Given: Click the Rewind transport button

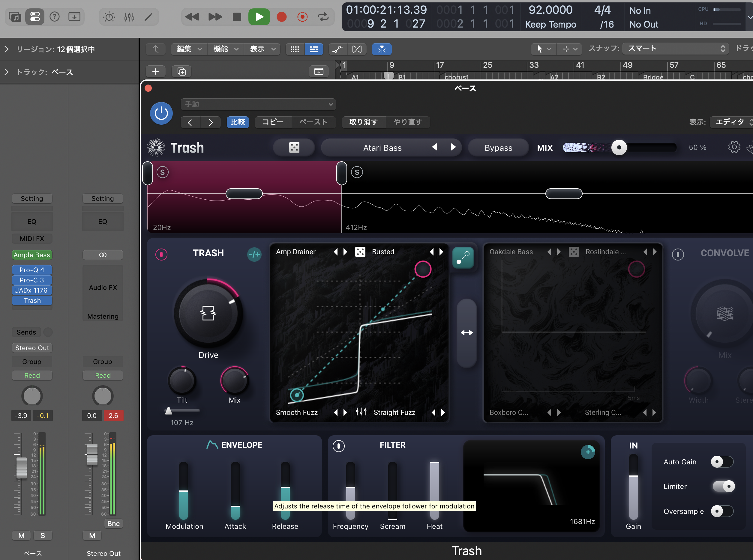Looking at the screenshot, I should [192, 16].
